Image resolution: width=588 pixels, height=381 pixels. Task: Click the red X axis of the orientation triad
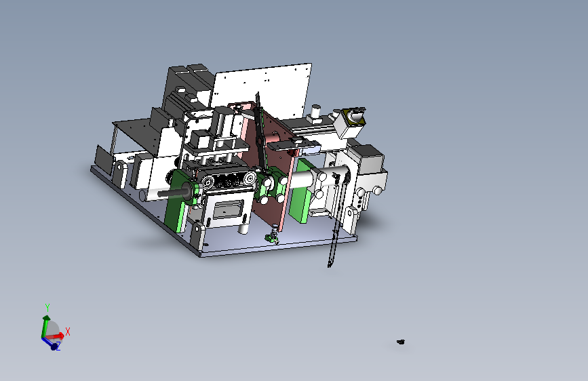pos(56,336)
